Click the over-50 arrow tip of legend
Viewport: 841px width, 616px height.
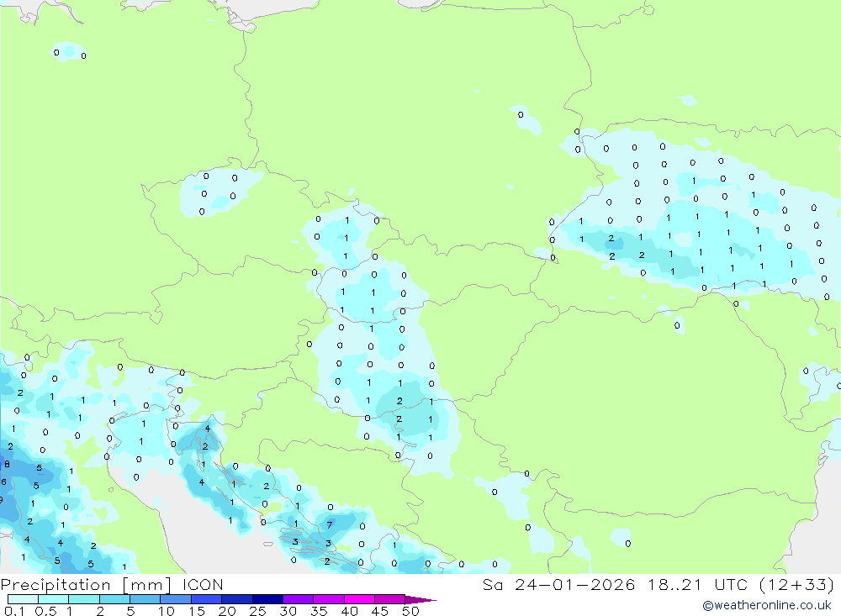pyautogui.click(x=420, y=599)
